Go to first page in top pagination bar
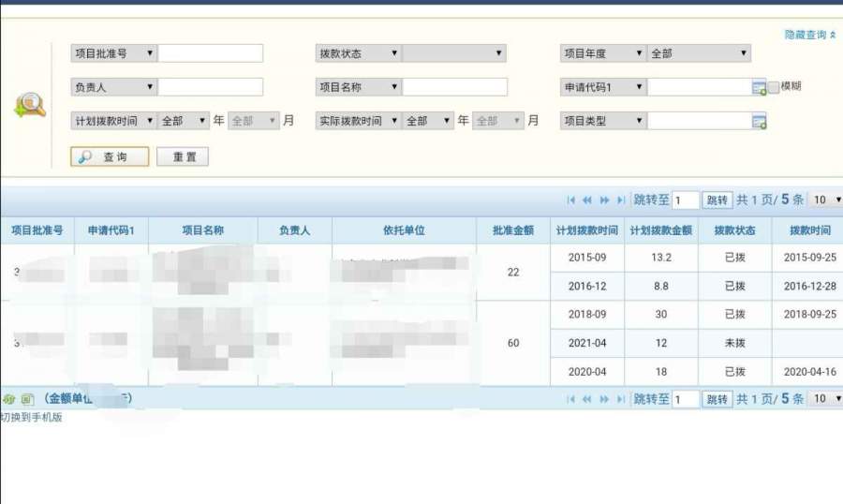 [x=570, y=200]
